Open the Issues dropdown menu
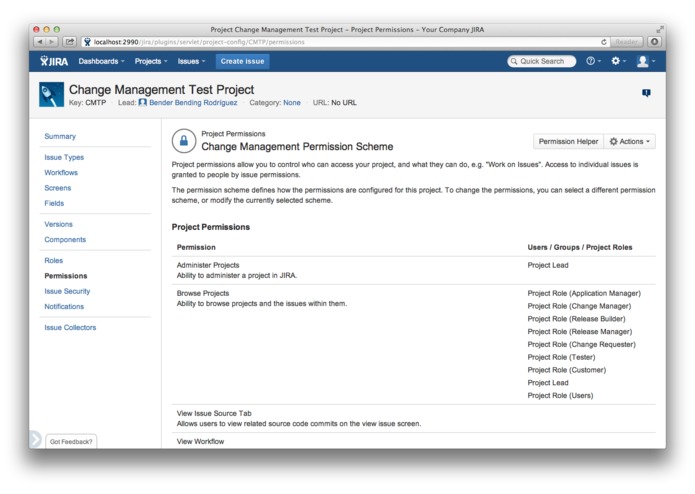The height and width of the screenshot is (494, 695). (x=191, y=61)
